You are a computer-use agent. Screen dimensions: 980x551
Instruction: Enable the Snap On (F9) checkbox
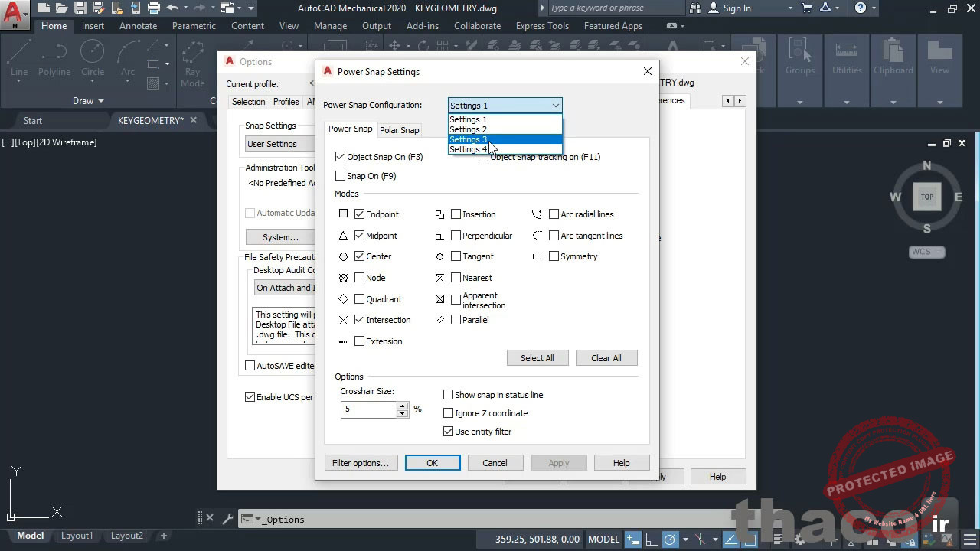341,176
